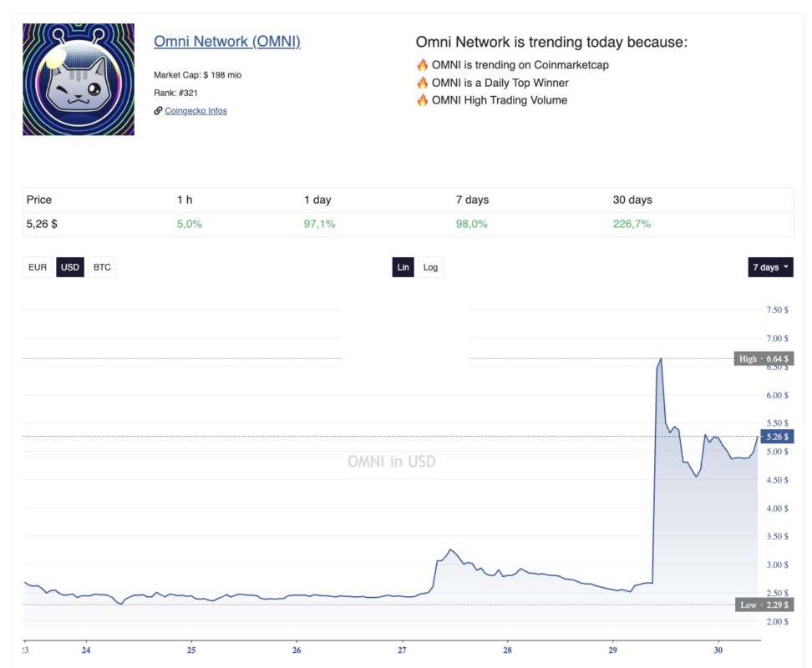Click the '6.00 $' y-axis label

click(777, 395)
